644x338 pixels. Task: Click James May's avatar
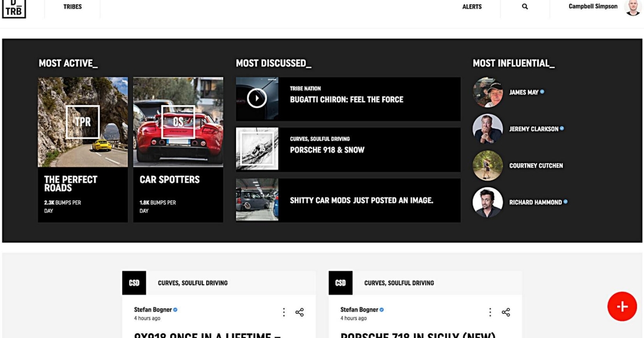[x=488, y=92]
